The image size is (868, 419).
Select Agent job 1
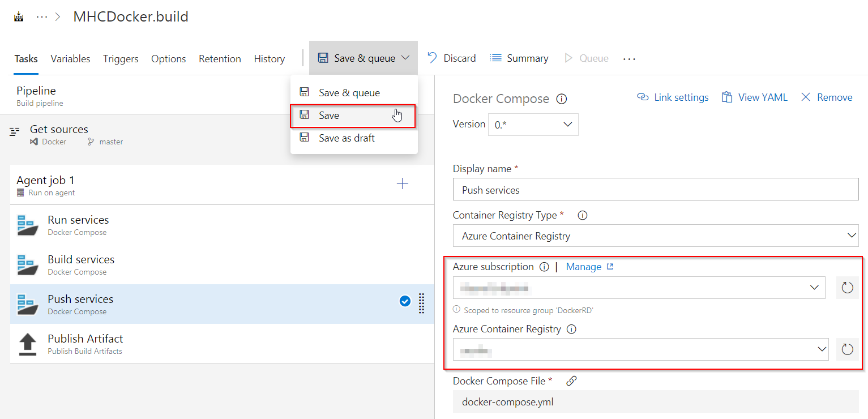(x=222, y=185)
